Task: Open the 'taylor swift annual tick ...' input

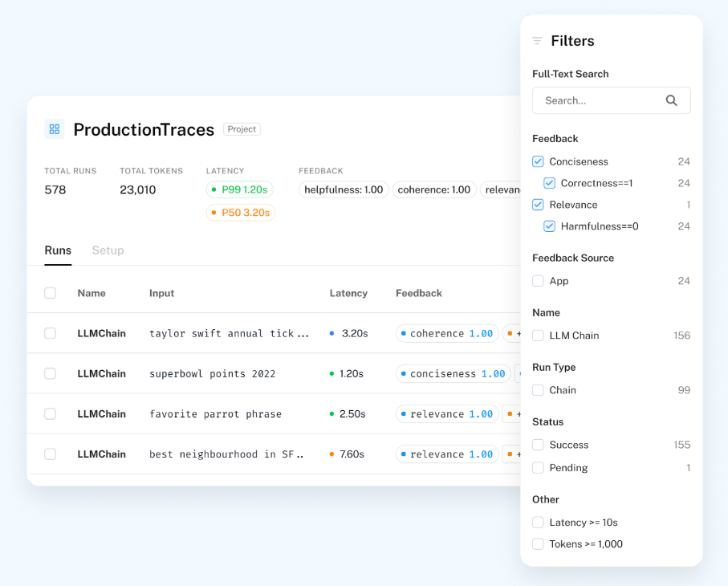Action: point(229,333)
